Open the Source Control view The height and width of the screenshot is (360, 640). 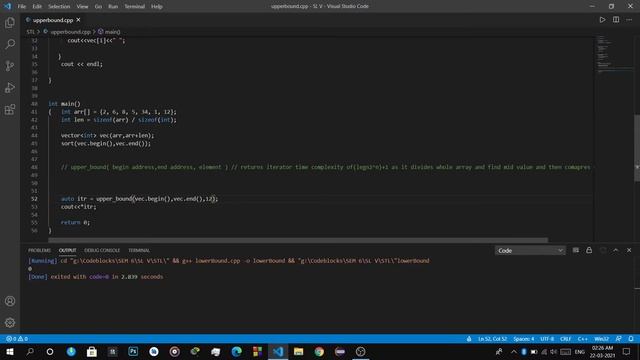pyautogui.click(x=10, y=66)
